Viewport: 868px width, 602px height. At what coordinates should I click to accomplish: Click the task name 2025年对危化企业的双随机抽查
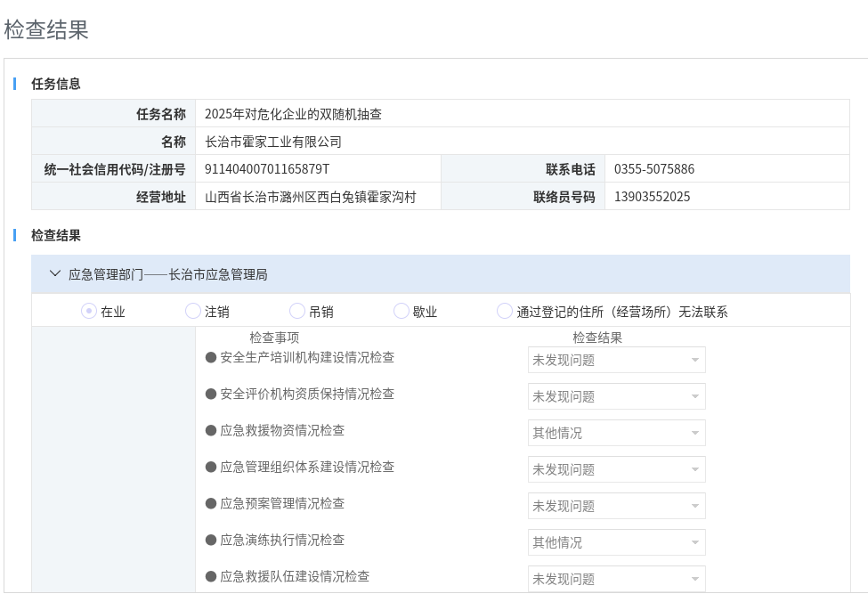[x=293, y=114]
